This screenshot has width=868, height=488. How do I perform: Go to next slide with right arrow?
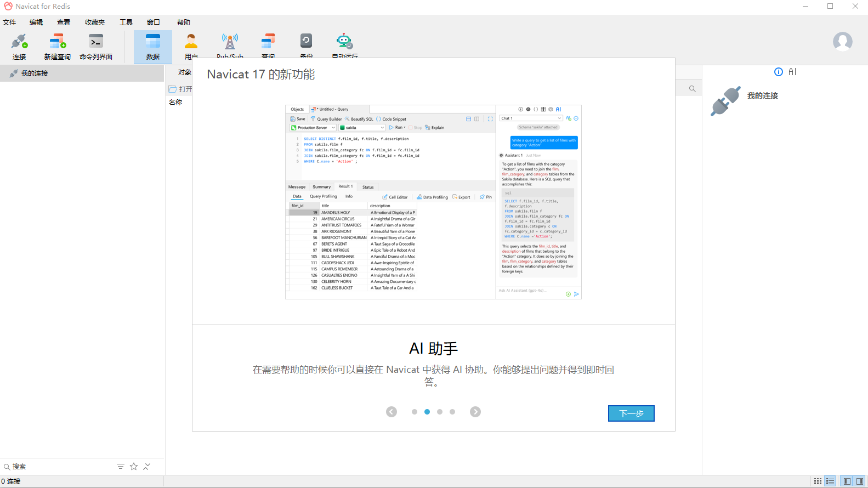475,412
